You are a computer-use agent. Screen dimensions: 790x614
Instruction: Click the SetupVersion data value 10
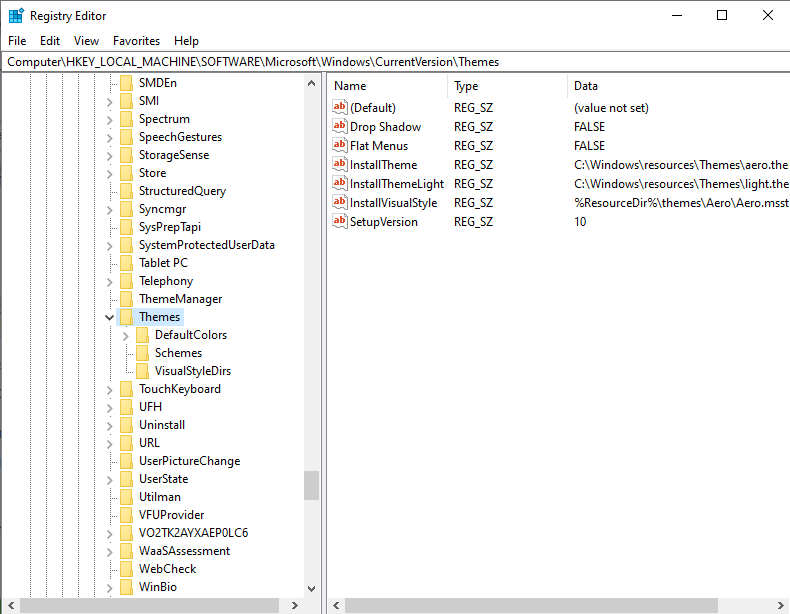point(580,222)
